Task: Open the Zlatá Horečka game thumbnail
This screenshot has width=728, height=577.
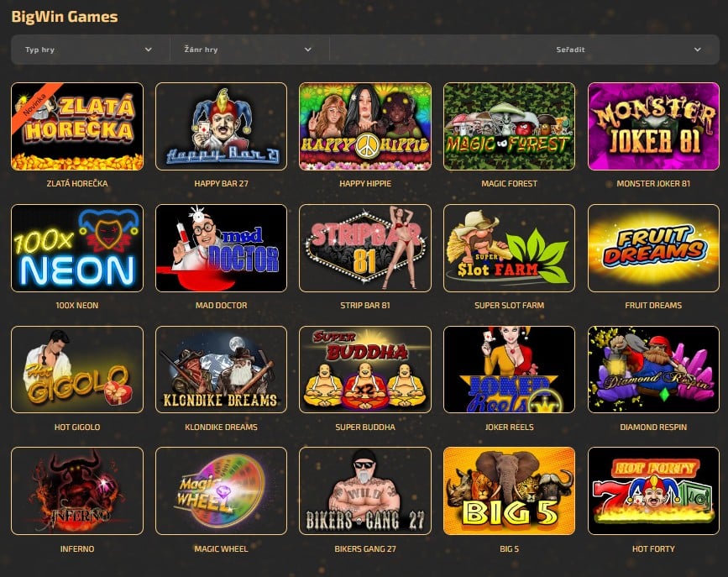Action: click(x=77, y=126)
